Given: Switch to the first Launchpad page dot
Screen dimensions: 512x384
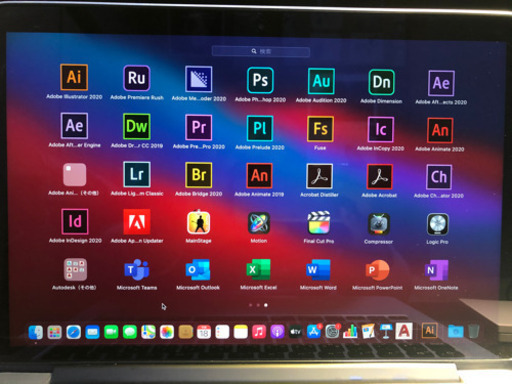Looking at the screenshot, I should [x=251, y=305].
